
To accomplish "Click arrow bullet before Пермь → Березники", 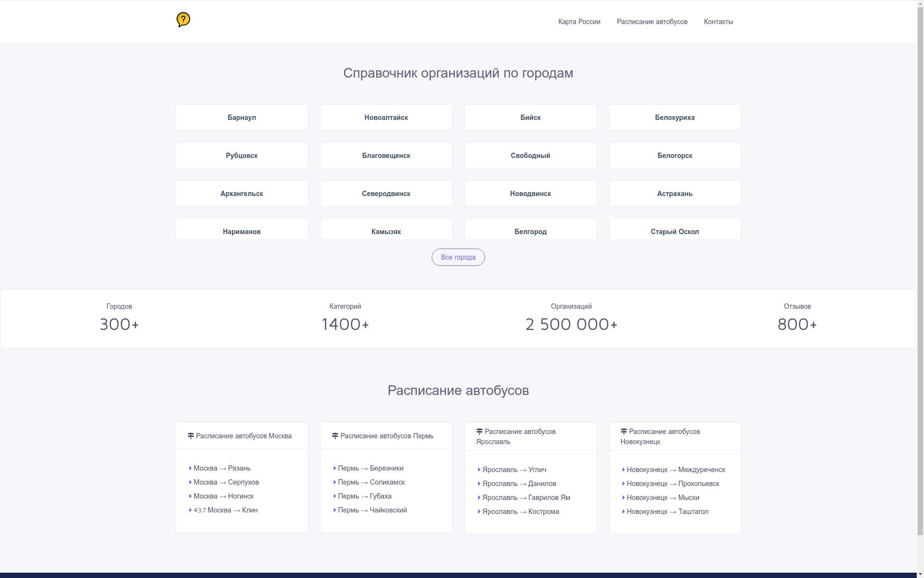I will click(x=334, y=468).
